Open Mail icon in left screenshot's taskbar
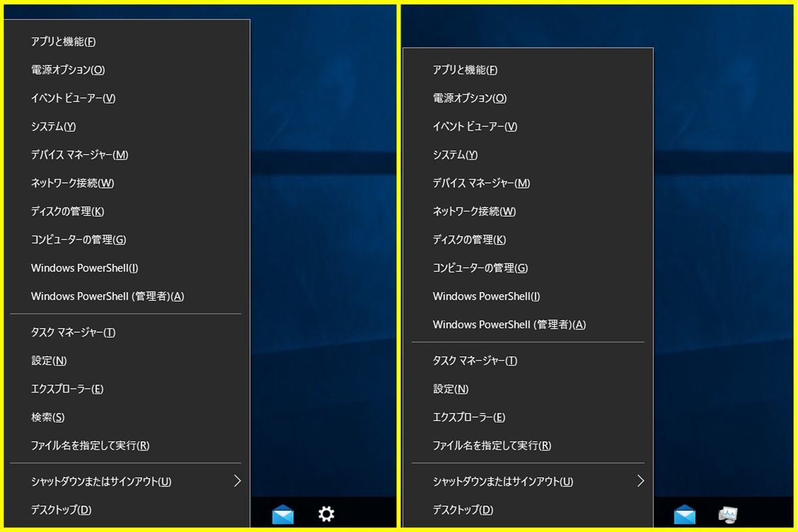 [x=283, y=515]
